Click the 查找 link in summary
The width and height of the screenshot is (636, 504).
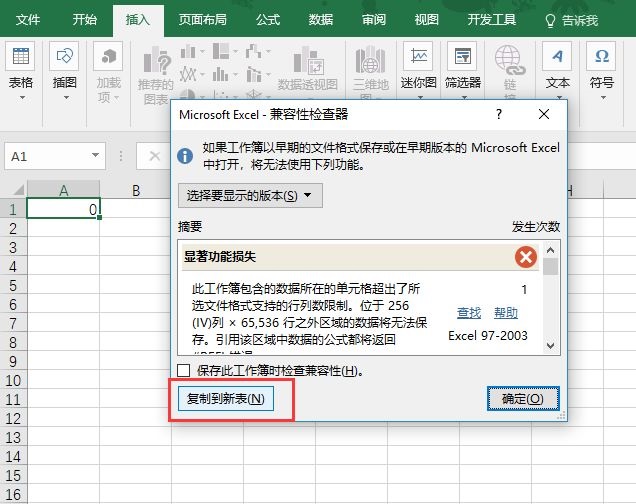coord(469,313)
